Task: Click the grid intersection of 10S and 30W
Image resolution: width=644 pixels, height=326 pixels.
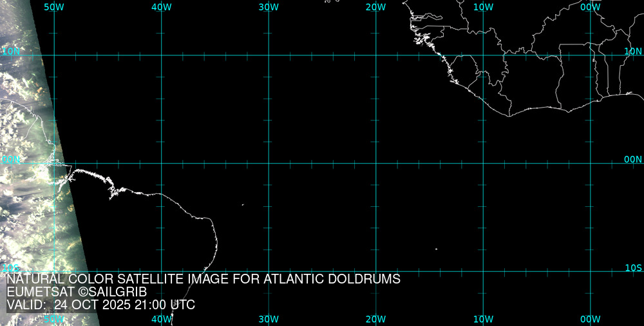Action: click(269, 271)
